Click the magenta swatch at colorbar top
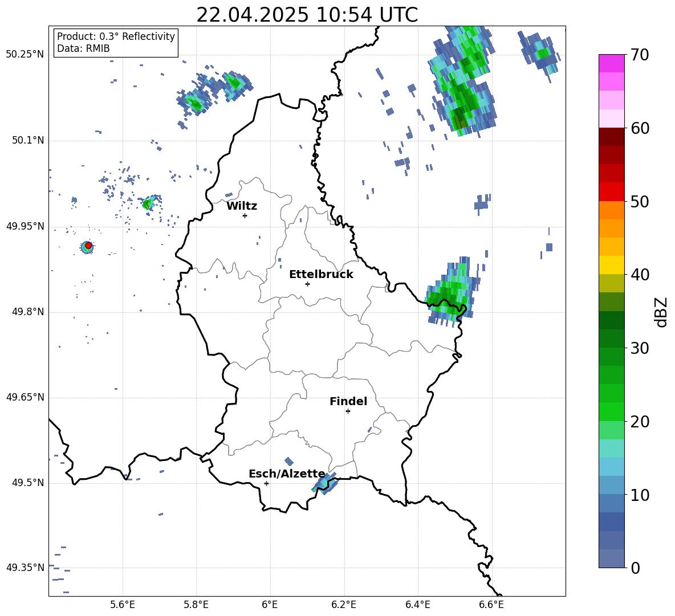This screenshot has width=675, height=616. point(611,63)
